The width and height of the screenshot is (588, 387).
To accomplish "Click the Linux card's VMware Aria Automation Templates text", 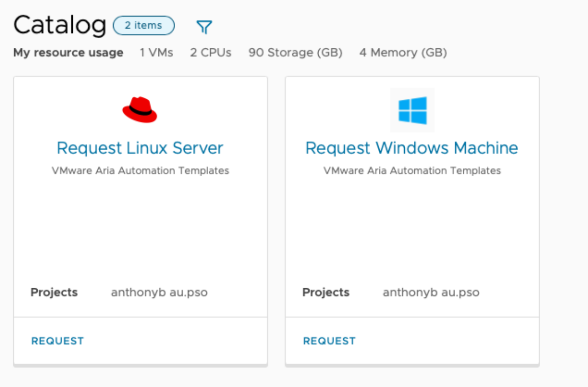I will point(140,171).
